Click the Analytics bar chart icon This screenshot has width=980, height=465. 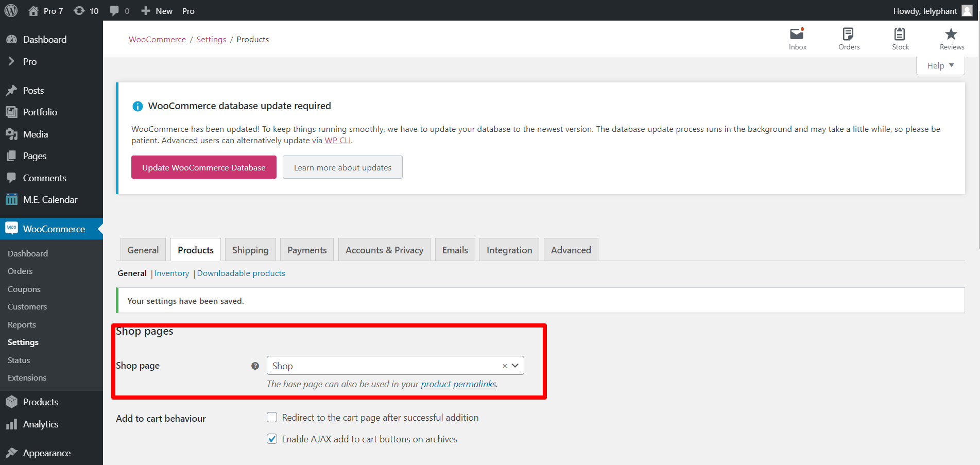pos(11,424)
